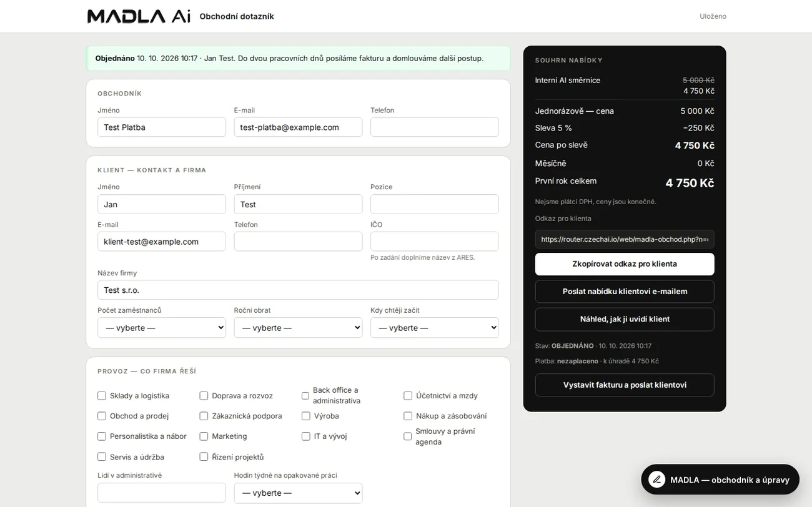
Task: Click the salesperson Jméno field with Test Platba
Action: coord(162,127)
